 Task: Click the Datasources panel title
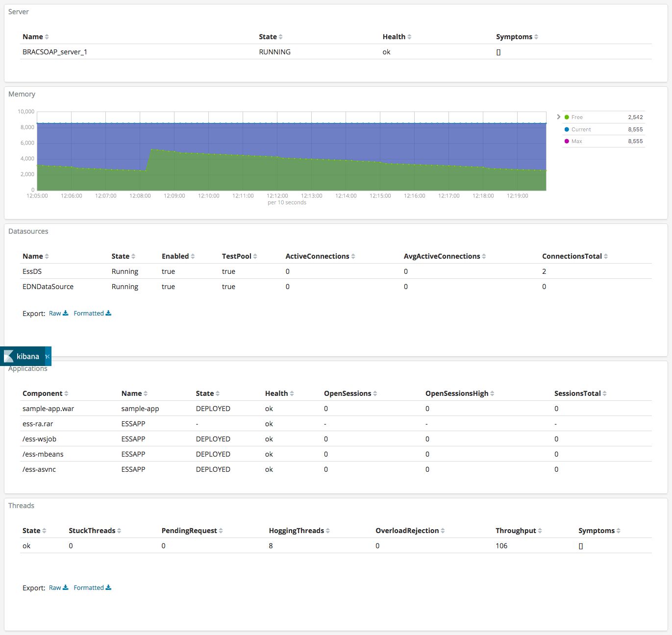click(28, 231)
